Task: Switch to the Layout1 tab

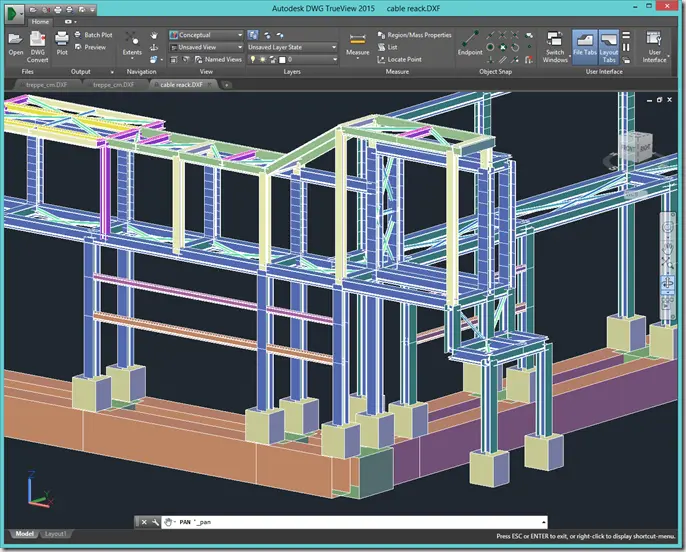Action: click(56, 534)
